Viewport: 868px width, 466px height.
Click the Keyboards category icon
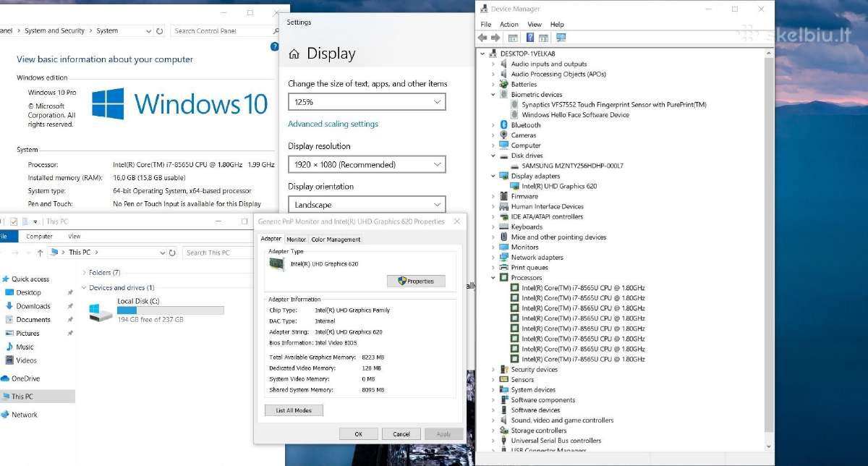point(504,227)
